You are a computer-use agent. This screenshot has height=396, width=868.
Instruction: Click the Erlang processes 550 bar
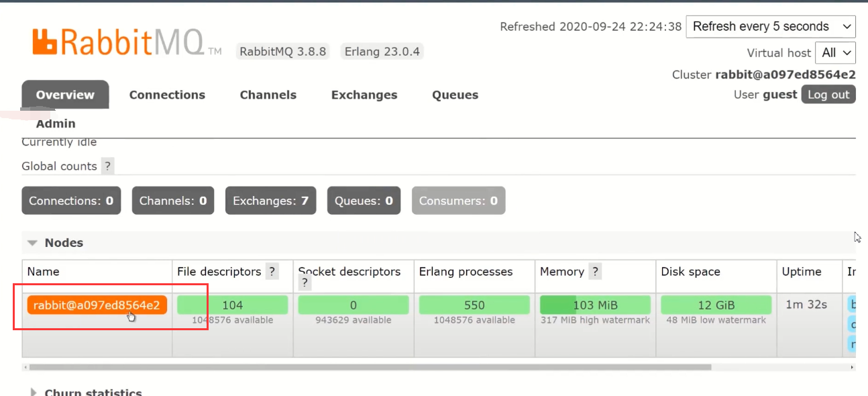[x=474, y=305]
